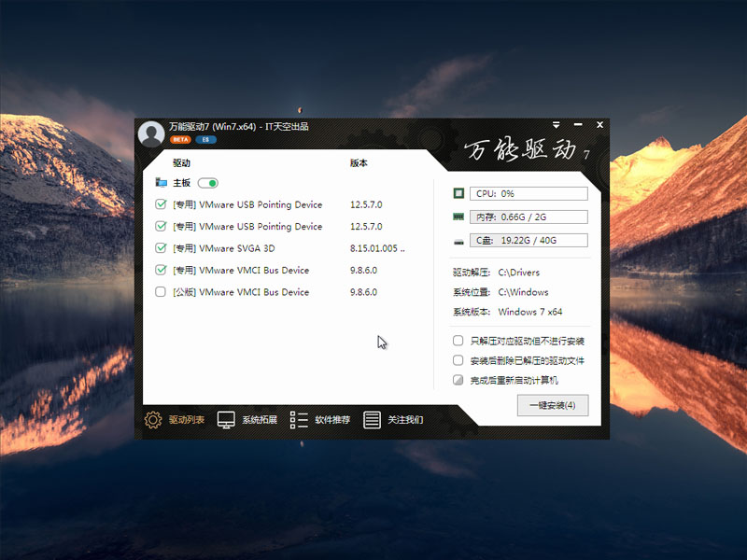Click the green memory module icon

pyautogui.click(x=458, y=217)
